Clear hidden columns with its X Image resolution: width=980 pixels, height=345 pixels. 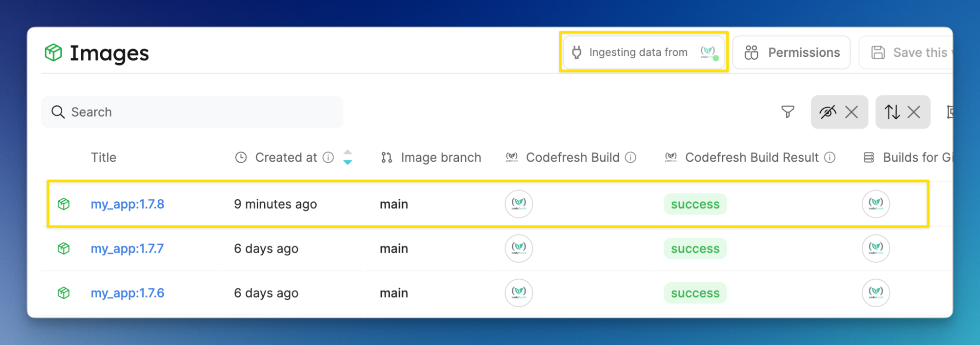(852, 112)
